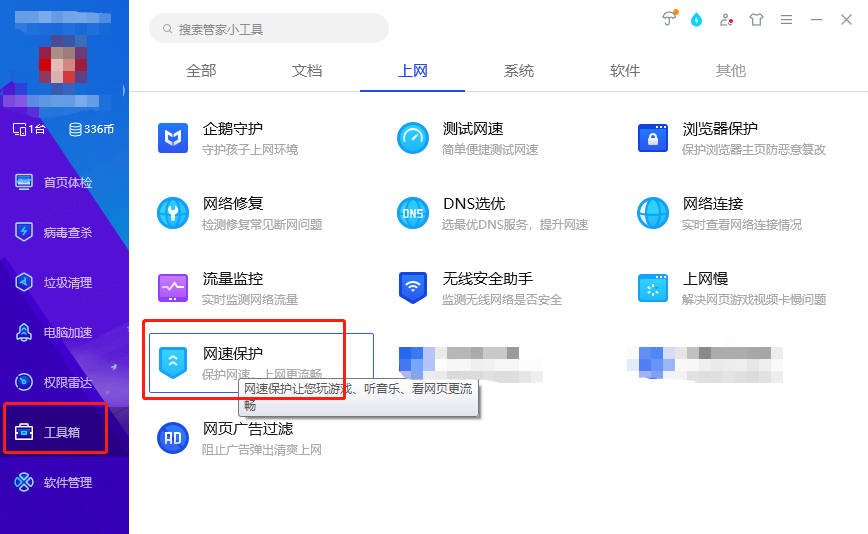Launch the 测试网速 speedometer icon
The width and height of the screenshot is (868, 534).
click(x=413, y=138)
